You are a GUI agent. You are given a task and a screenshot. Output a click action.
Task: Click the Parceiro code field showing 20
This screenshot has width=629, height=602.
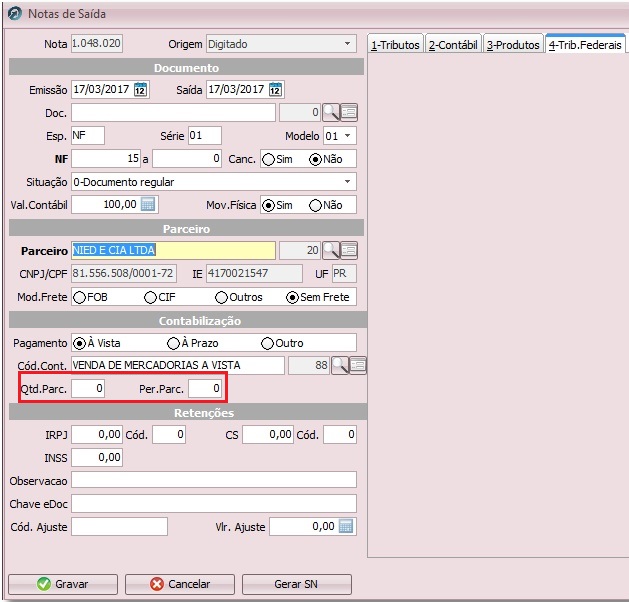[300, 251]
